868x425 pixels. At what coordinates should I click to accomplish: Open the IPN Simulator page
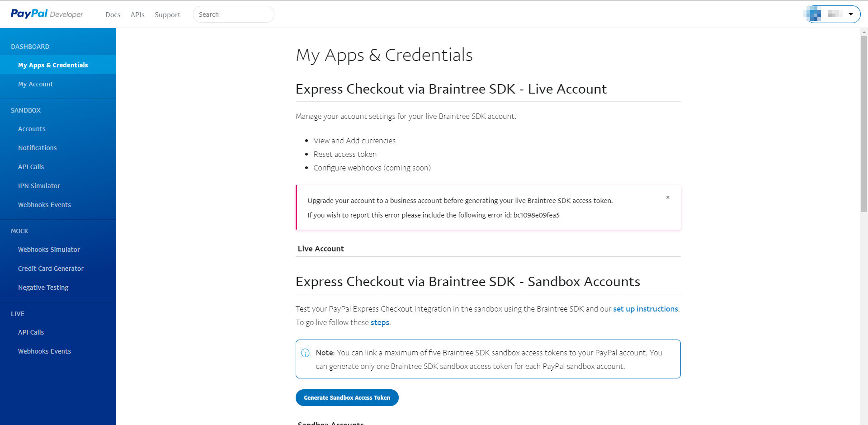tap(39, 186)
